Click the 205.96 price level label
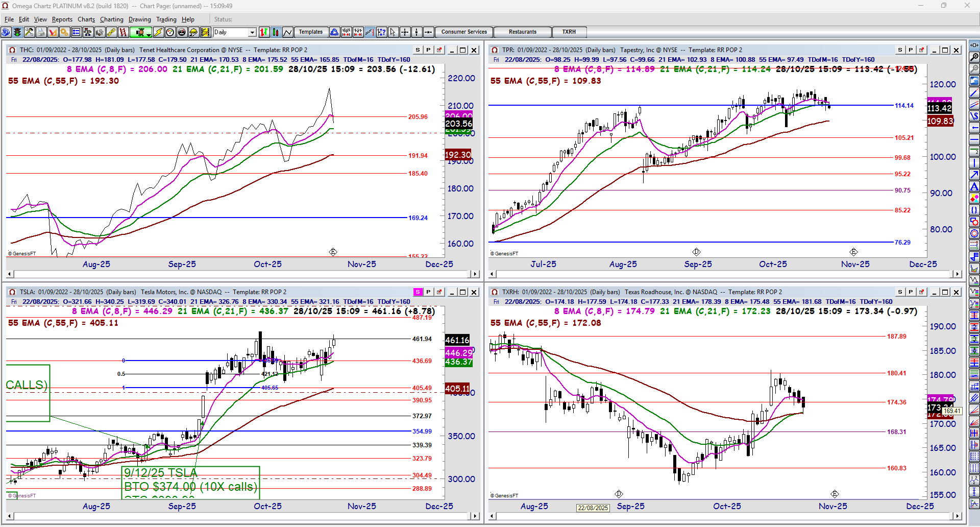 point(418,117)
